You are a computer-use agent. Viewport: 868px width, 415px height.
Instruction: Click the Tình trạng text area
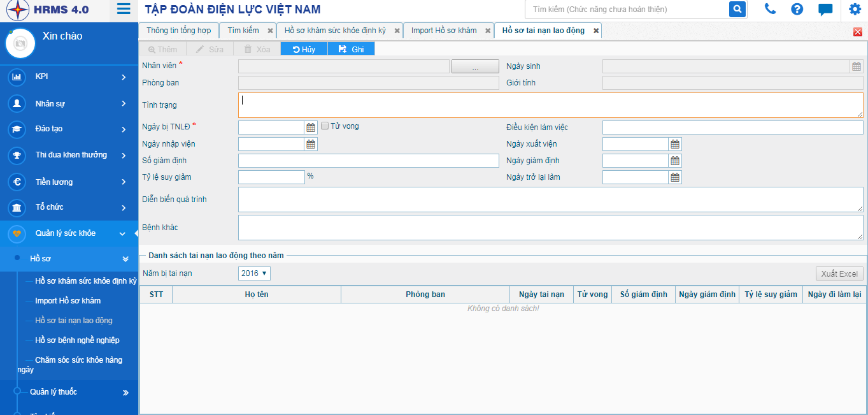(551, 105)
